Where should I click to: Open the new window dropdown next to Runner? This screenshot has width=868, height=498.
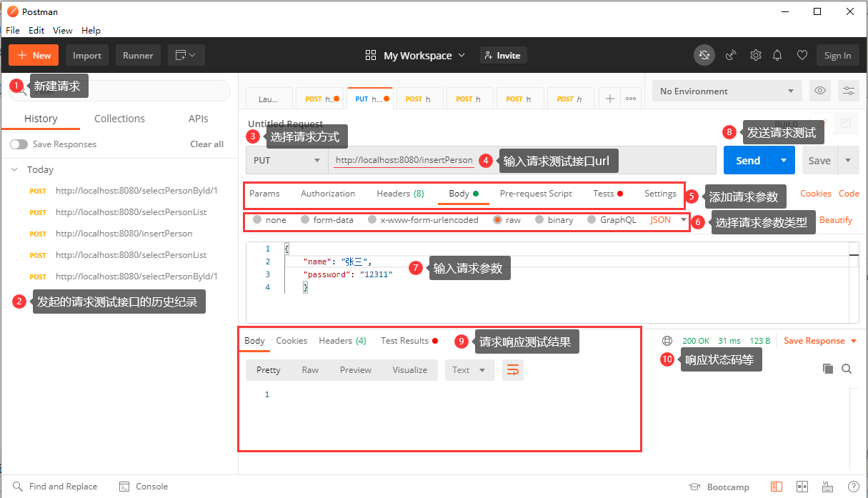(186, 55)
